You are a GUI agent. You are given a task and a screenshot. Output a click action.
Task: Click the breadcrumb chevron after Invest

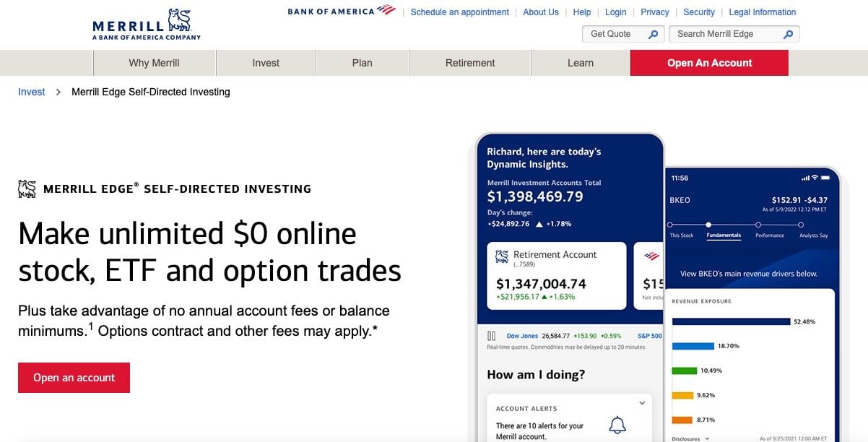[x=58, y=92]
